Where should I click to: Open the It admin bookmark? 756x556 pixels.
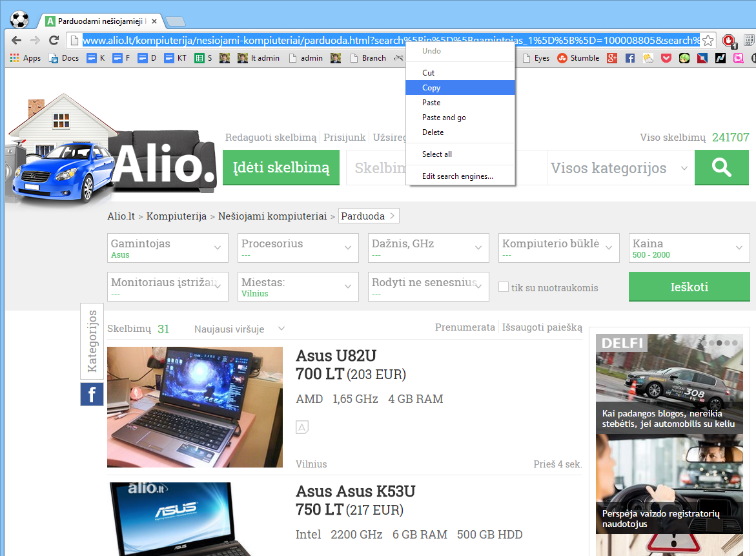pos(258,58)
